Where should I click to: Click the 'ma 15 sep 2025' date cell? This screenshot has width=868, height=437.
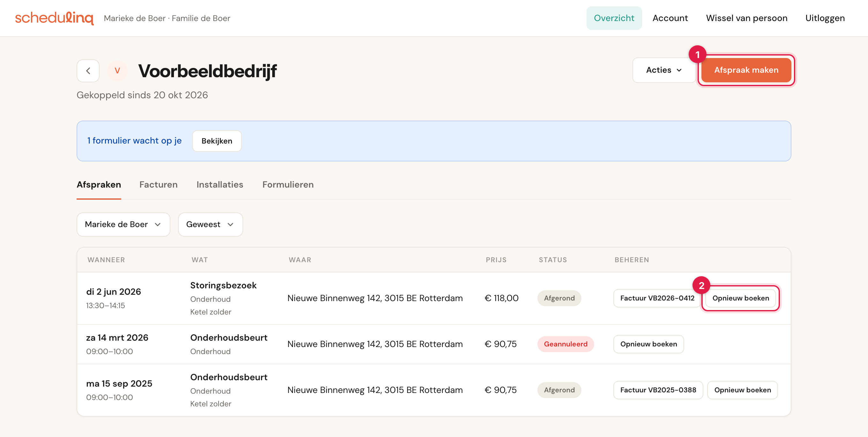click(x=119, y=383)
